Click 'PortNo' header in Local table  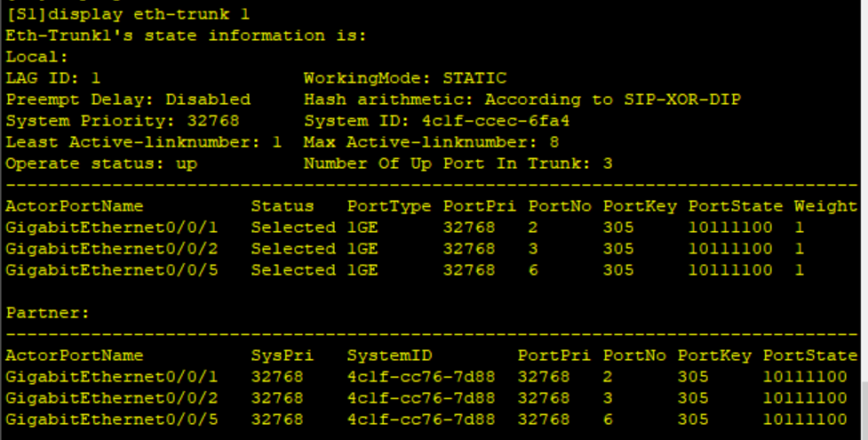(x=560, y=206)
